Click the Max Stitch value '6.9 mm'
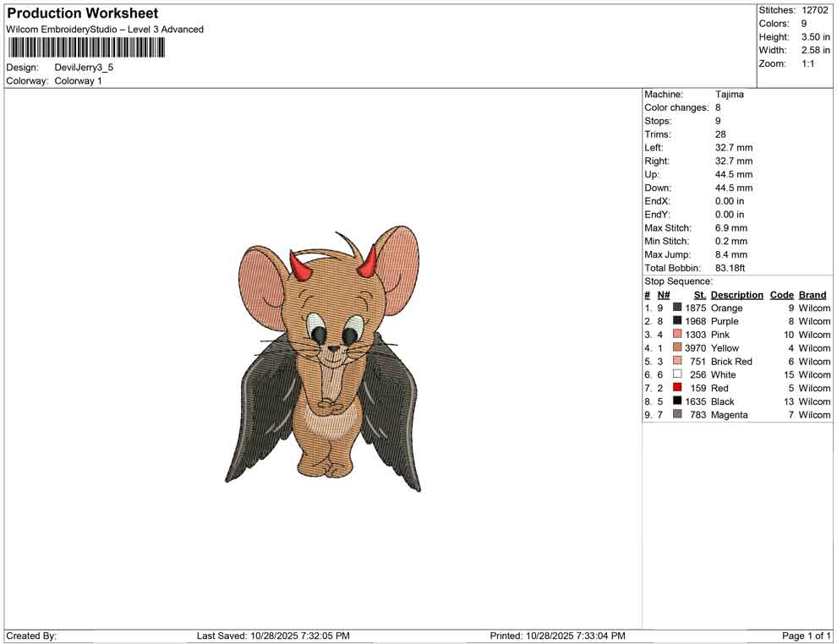 coord(731,228)
